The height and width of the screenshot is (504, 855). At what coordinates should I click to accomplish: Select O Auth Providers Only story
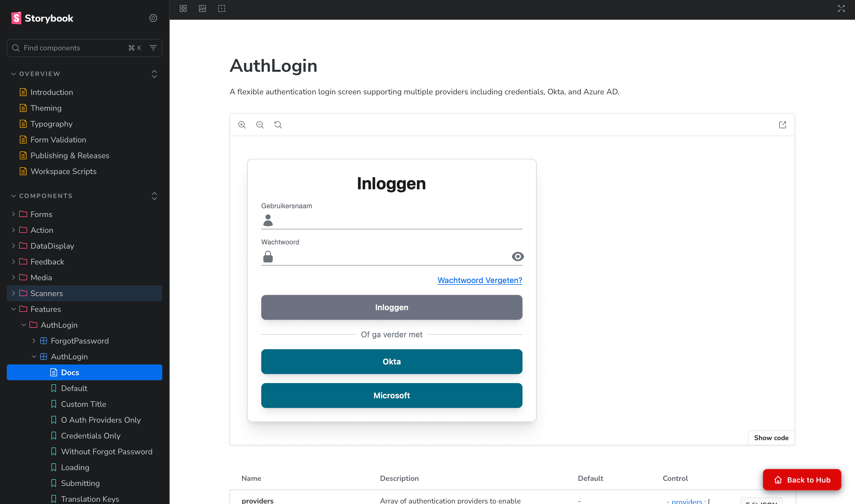[x=84, y=420]
